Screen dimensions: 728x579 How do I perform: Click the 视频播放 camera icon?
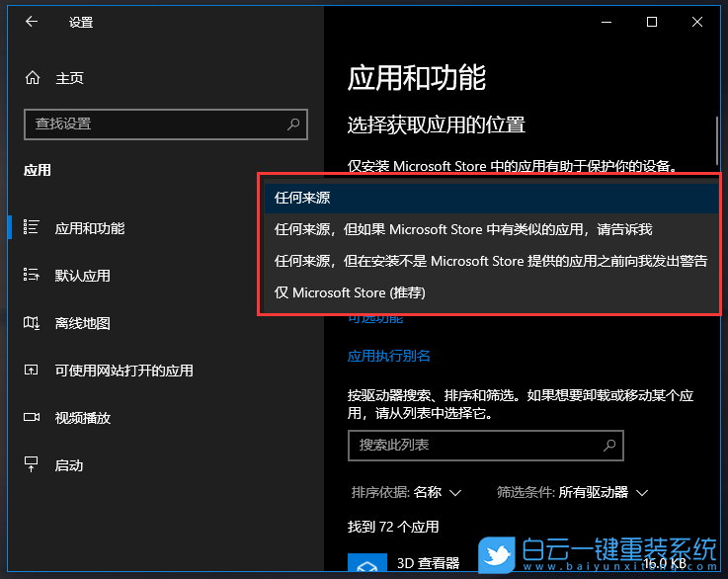31,417
